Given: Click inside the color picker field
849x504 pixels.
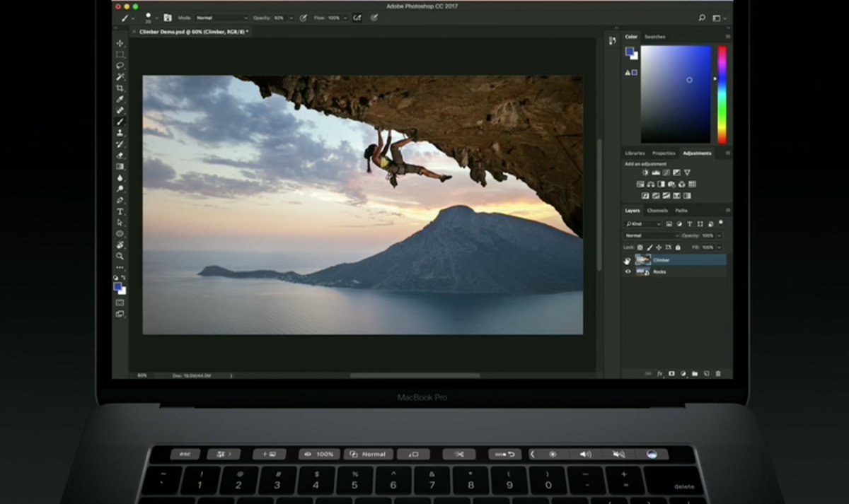Looking at the screenshot, I should (x=676, y=95).
